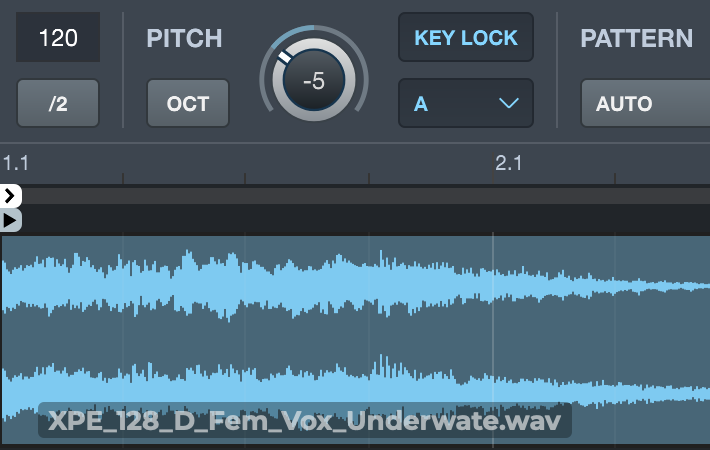The image size is (710, 450).
Task: Click the /2 half-tempo button
Action: (x=58, y=103)
